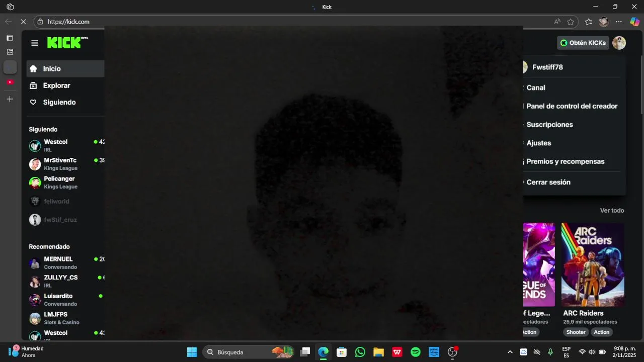Open Task View on the taskbar
The image size is (644, 362).
305,352
